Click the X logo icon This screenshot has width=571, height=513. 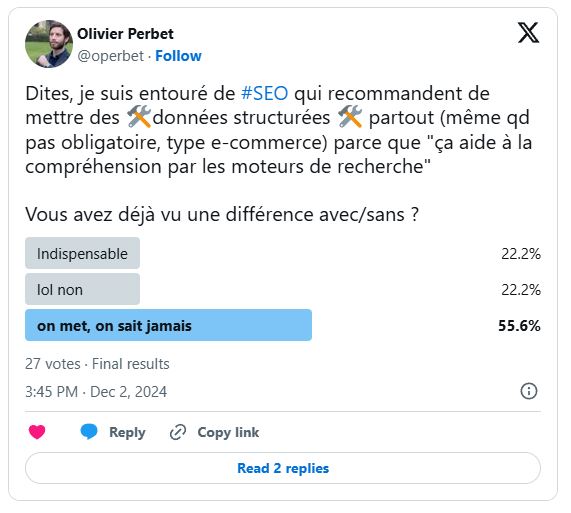point(528,33)
